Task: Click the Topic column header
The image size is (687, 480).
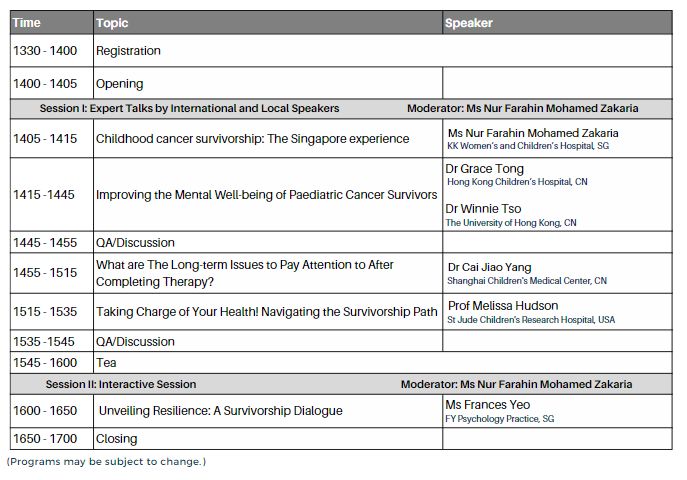Action: (x=114, y=22)
